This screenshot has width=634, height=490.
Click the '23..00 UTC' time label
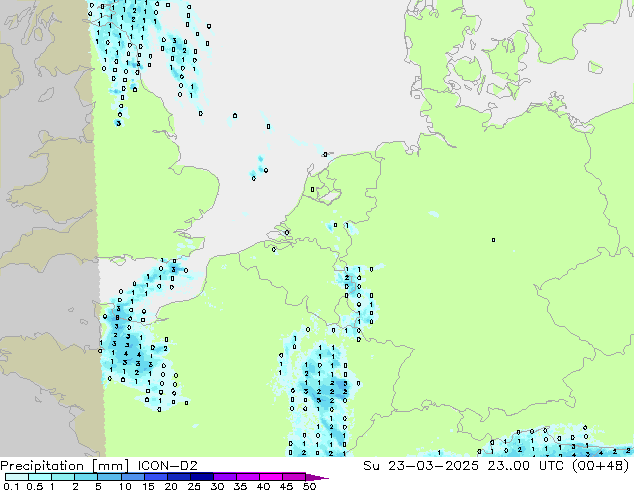[525, 466]
